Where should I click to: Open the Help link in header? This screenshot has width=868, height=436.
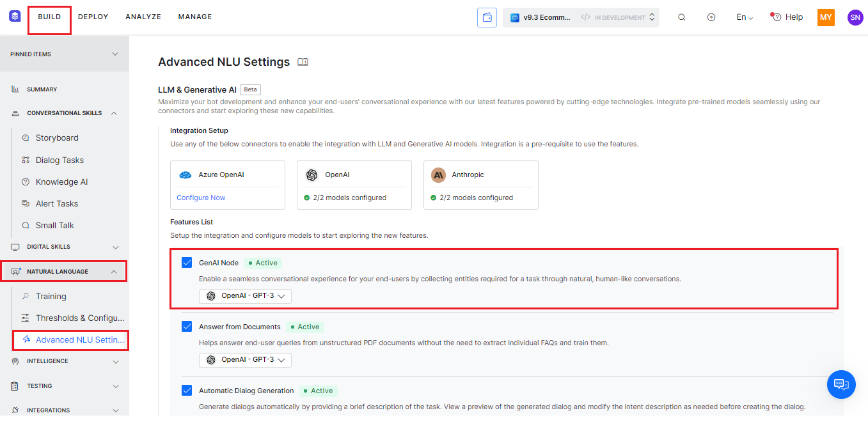pyautogui.click(x=787, y=17)
